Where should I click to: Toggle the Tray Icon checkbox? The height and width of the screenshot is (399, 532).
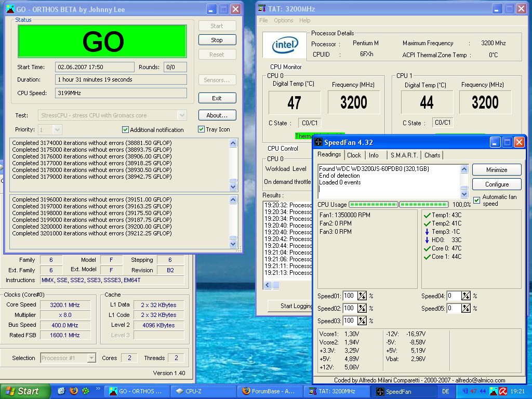[x=201, y=129]
